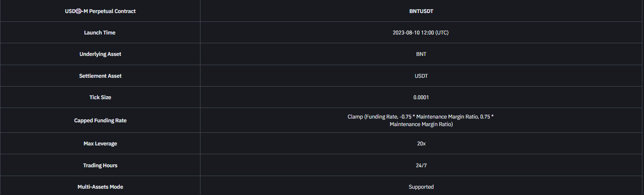The width and height of the screenshot is (644, 195).
Task: Select the 24/7 trading hours value
Action: 421,166
